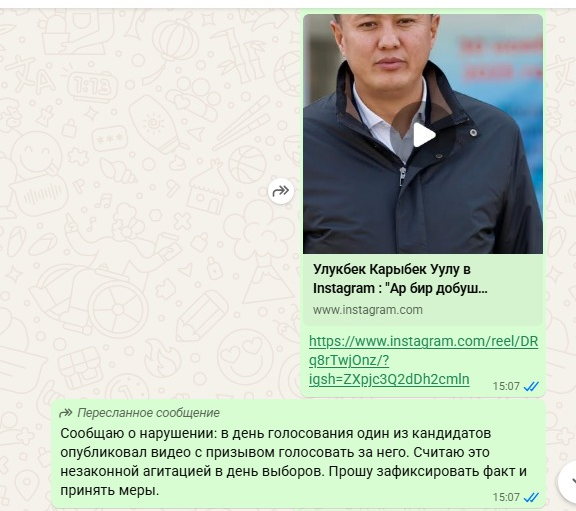
Task: Open the man's photo thumbnail in the preview
Action: click(423, 134)
